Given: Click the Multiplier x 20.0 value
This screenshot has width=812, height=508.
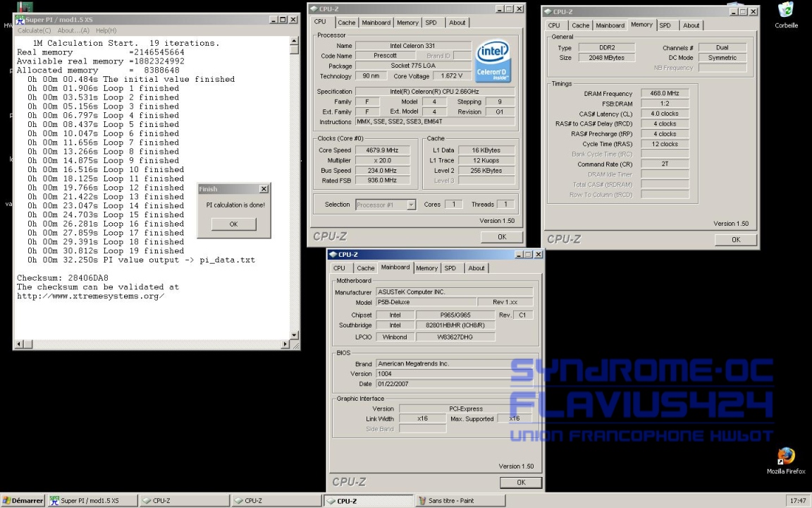Looking at the screenshot, I should (x=382, y=160).
